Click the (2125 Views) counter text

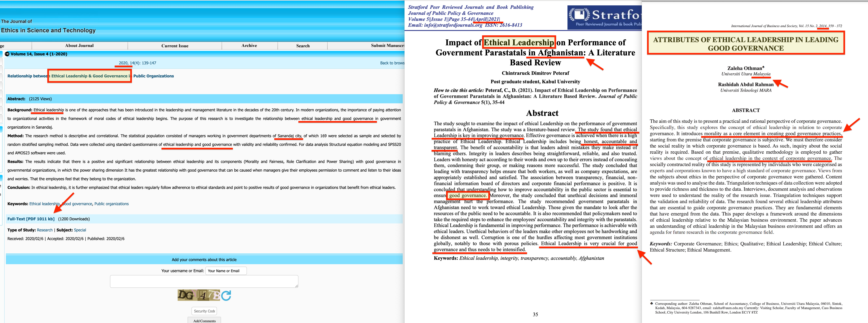click(40, 99)
